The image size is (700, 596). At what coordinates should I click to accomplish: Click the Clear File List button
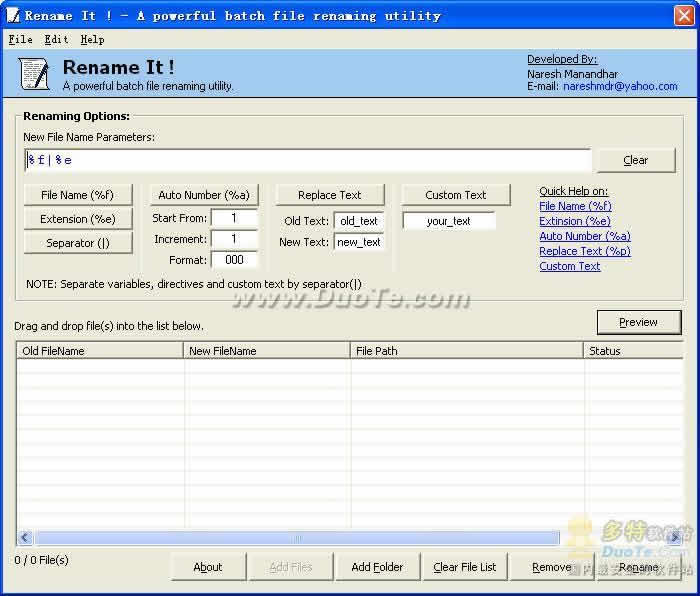pyautogui.click(x=465, y=567)
